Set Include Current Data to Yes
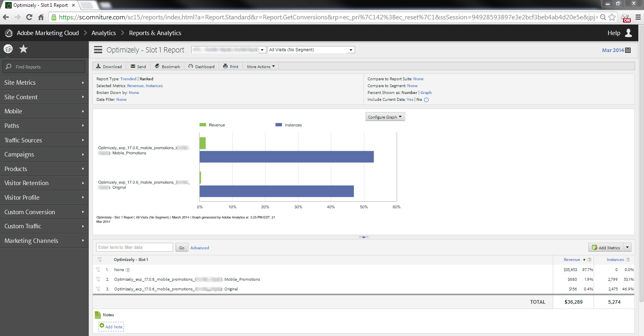Viewport: 644px width, 336px height. [410, 100]
